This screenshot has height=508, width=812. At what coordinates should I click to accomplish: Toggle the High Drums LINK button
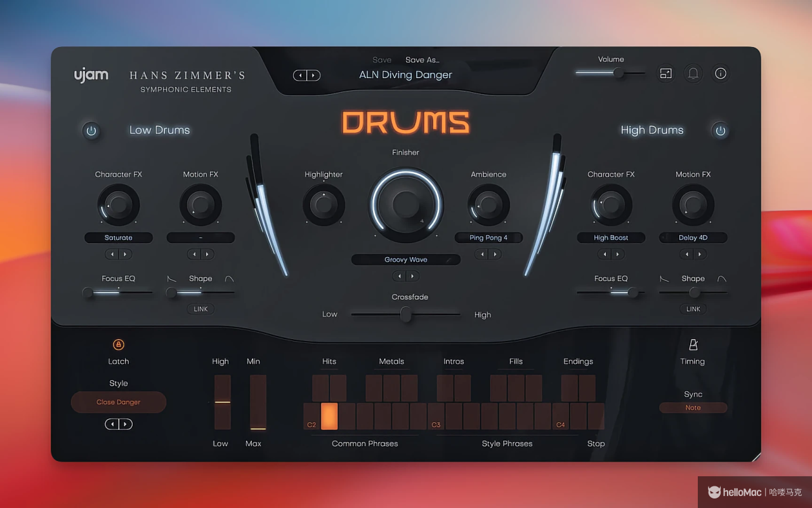693,309
